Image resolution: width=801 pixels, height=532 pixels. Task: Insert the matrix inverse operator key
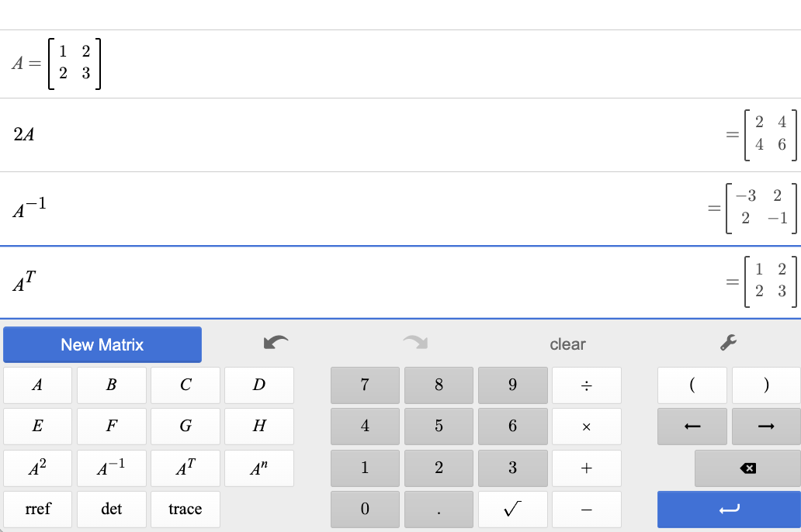coord(111,468)
